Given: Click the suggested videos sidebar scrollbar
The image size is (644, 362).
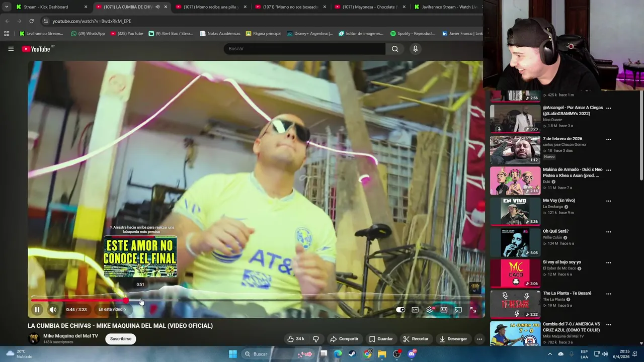Looking at the screenshot, I should pyautogui.click(x=641, y=136).
